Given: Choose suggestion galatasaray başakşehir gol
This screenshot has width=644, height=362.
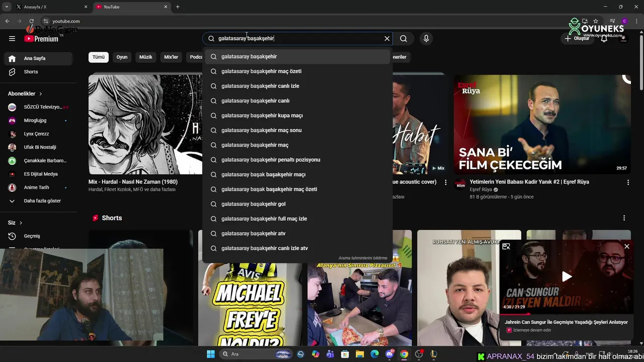Looking at the screenshot, I should pos(297,204).
